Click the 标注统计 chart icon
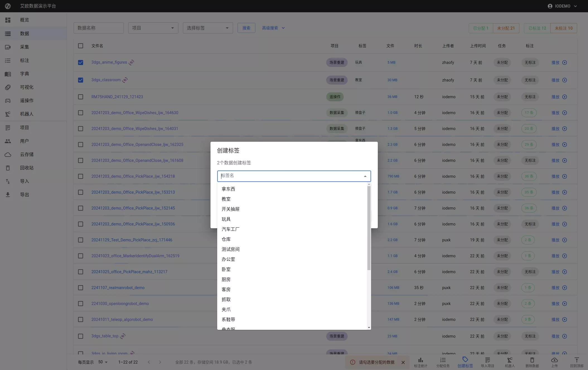 click(x=420, y=360)
